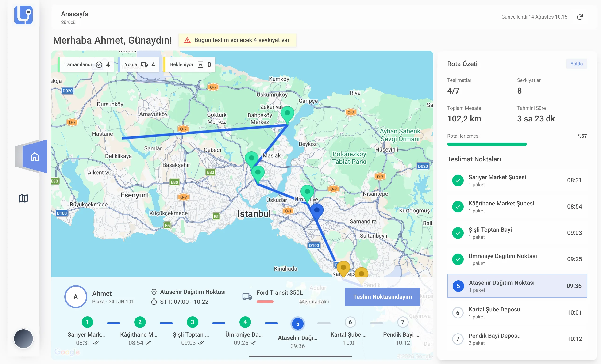This screenshot has height=364, width=601.
Task: Click the shipment alert banner
Action: [237, 40]
